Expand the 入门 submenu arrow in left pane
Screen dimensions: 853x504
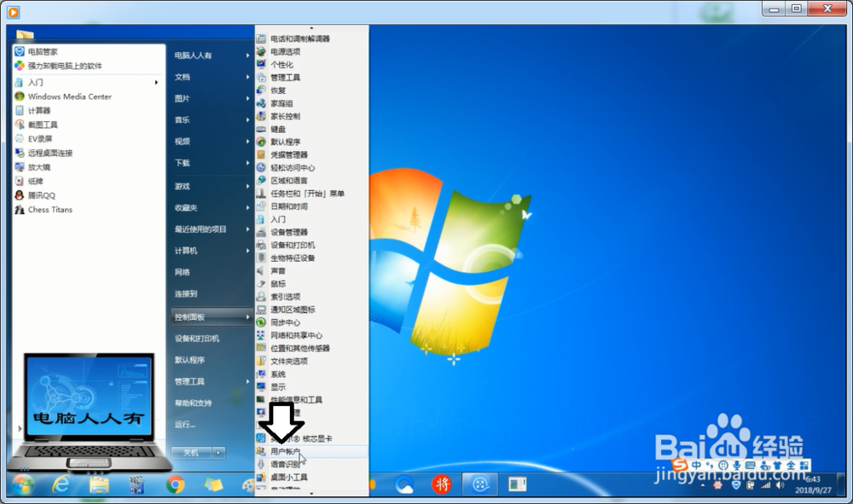click(156, 83)
